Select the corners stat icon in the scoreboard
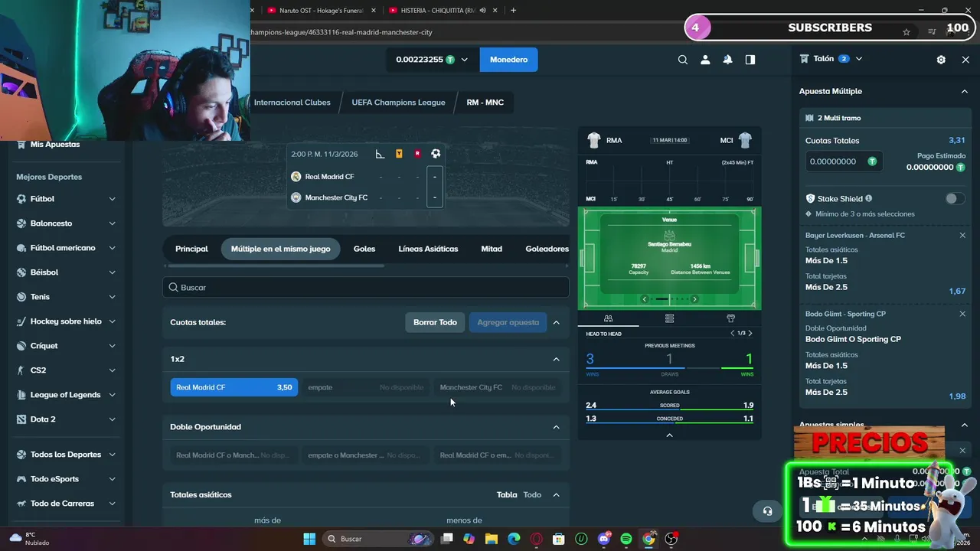980x551 pixels. click(380, 154)
